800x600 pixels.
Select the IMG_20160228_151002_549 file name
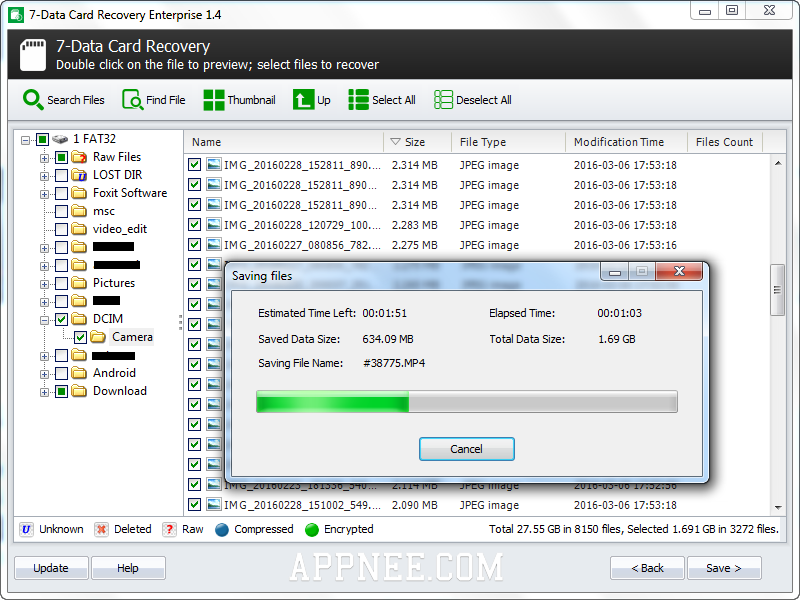pyautogui.click(x=303, y=505)
